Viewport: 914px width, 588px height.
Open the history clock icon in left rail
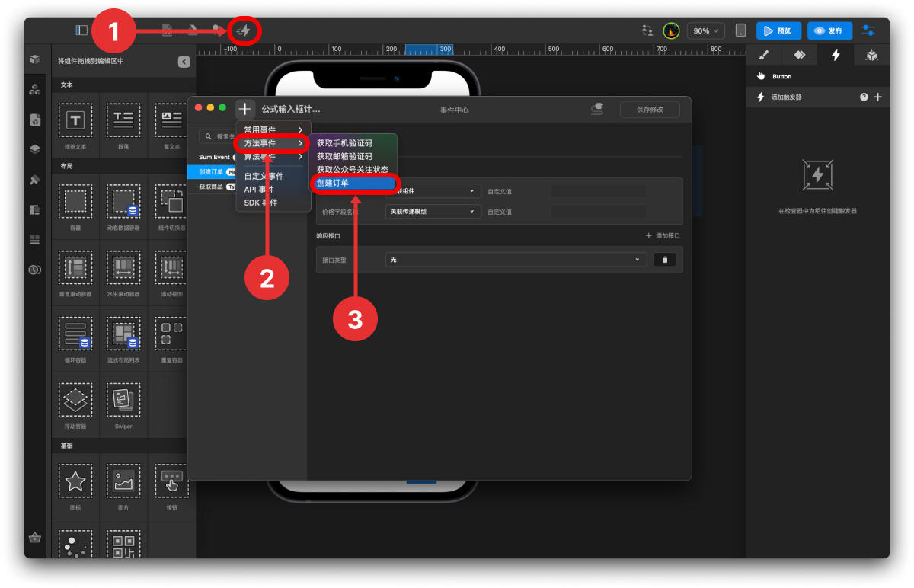(x=35, y=270)
